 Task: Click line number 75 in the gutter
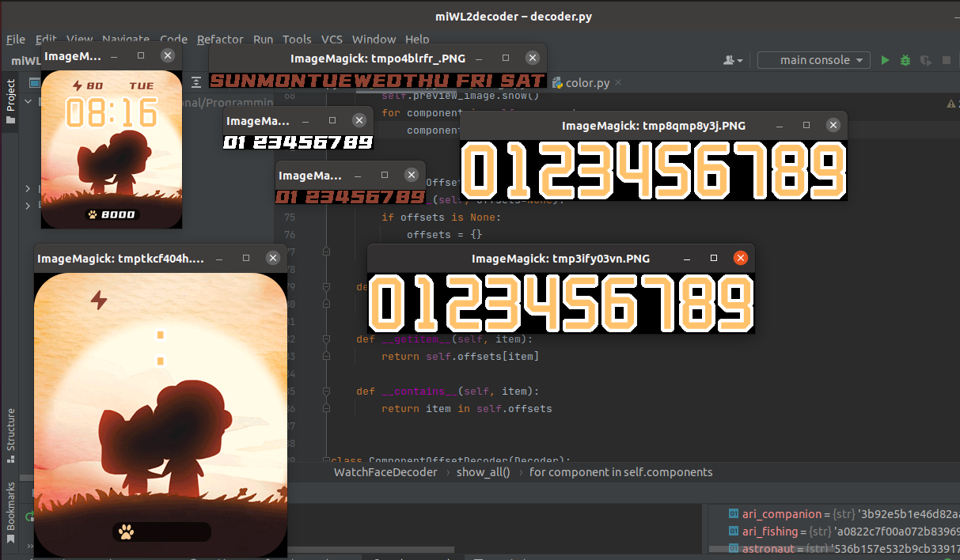[289, 218]
